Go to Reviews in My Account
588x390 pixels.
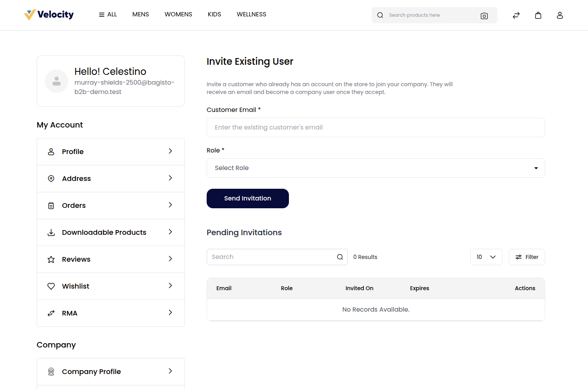111,259
